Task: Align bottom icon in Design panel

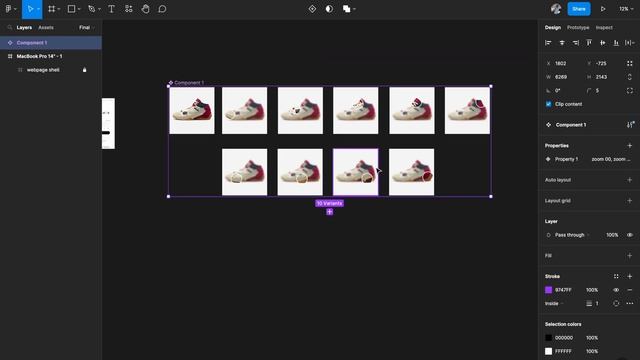Action: coord(616,43)
